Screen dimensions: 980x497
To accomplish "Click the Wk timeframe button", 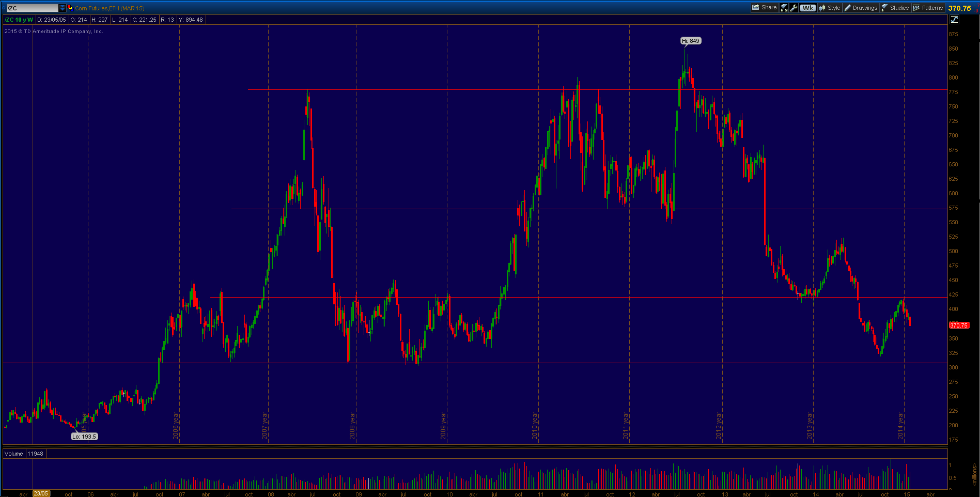I will [808, 8].
